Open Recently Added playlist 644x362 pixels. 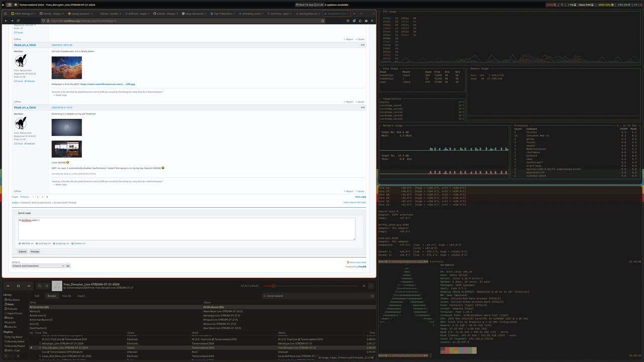(x=14, y=341)
